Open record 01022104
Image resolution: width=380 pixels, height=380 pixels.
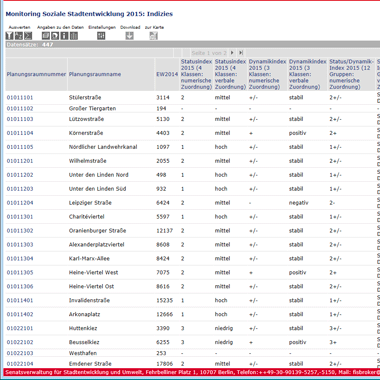pos(20,364)
